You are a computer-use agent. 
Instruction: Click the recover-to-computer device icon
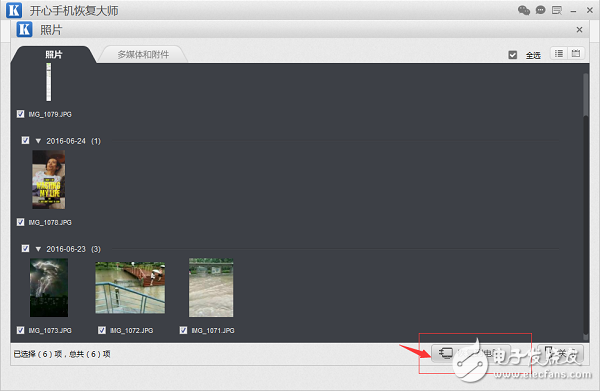point(446,353)
